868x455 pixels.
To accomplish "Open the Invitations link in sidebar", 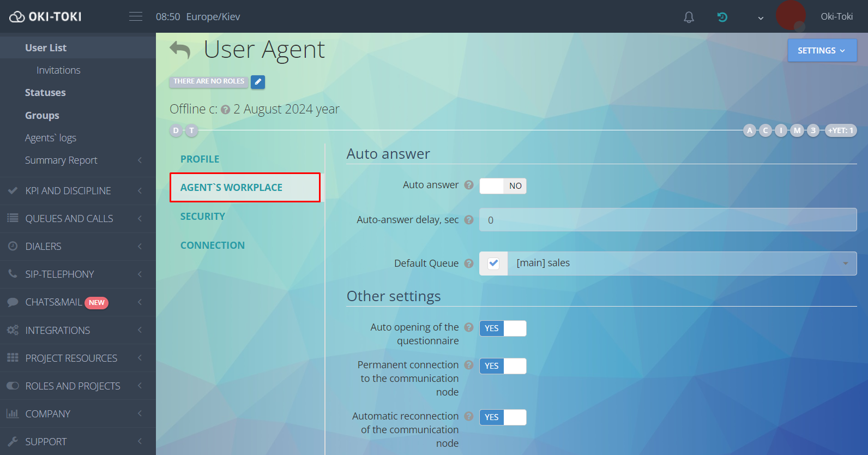I will pyautogui.click(x=58, y=70).
